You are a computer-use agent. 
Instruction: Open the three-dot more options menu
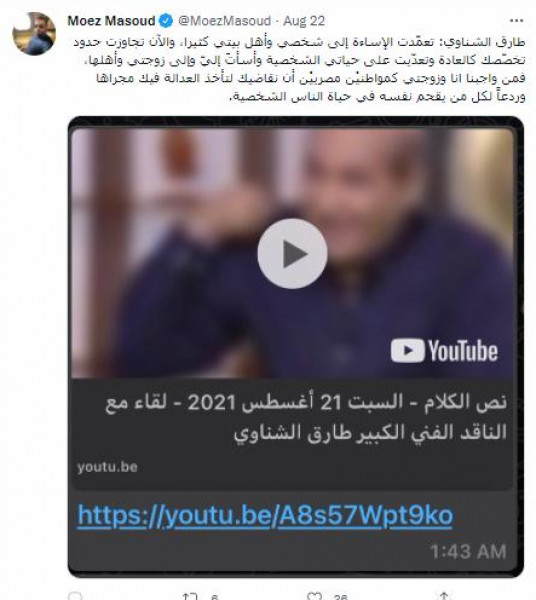[x=516, y=21]
